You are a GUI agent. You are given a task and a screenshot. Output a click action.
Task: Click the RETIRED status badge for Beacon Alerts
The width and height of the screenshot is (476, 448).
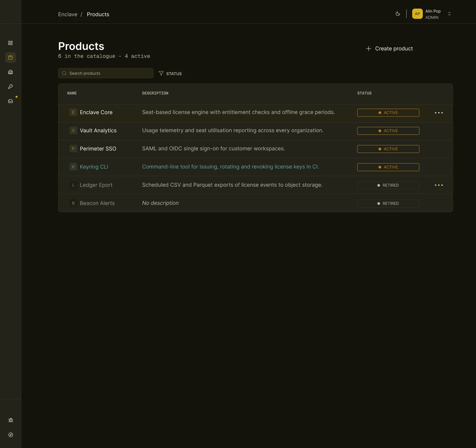pyautogui.click(x=388, y=204)
